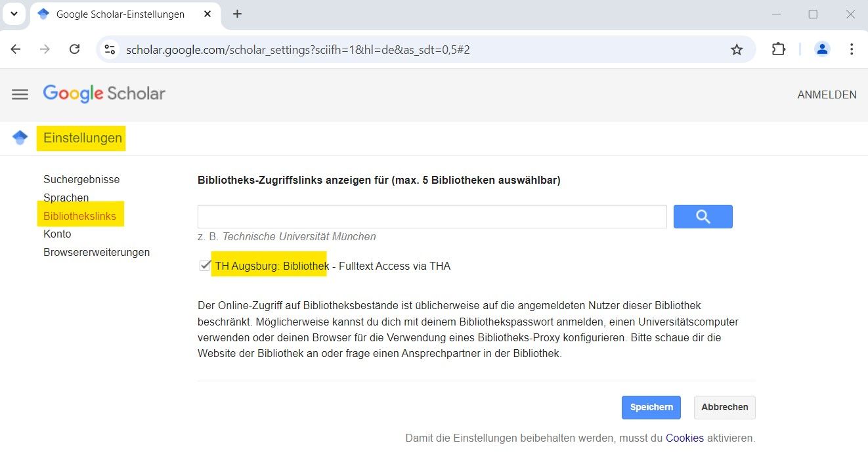
Task: Click the Chrome profile avatar icon
Action: pos(822,49)
